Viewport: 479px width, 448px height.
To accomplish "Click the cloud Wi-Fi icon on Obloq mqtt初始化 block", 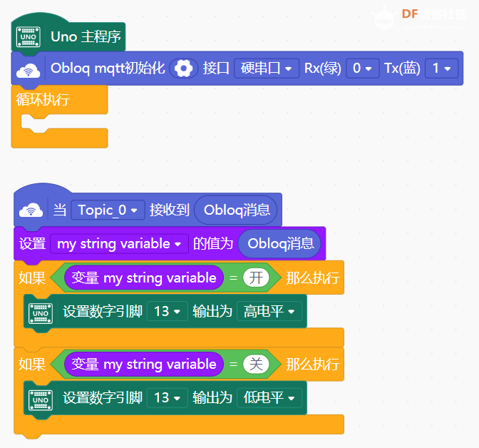I will (x=29, y=70).
